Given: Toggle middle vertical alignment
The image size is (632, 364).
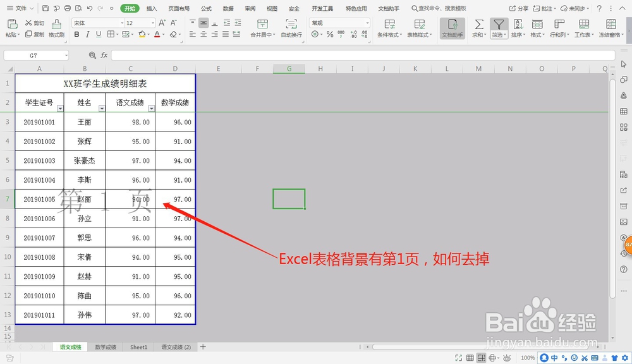Looking at the screenshot, I should click(204, 23).
